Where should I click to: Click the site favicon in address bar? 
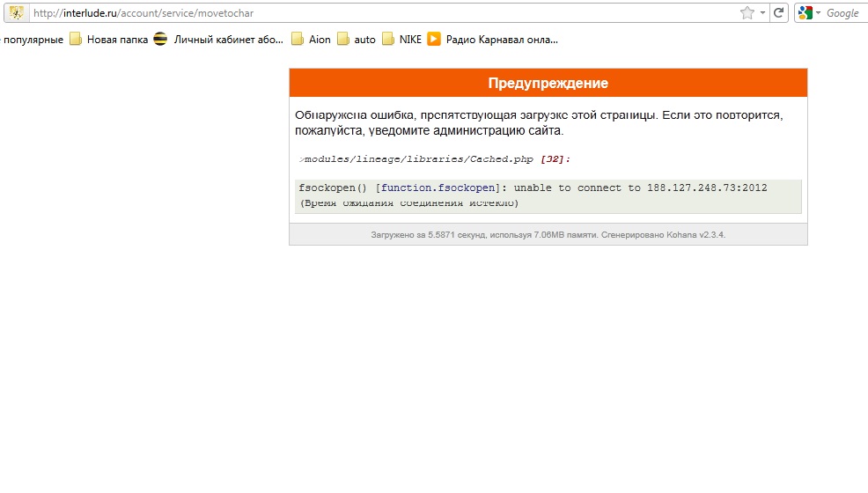click(x=17, y=12)
